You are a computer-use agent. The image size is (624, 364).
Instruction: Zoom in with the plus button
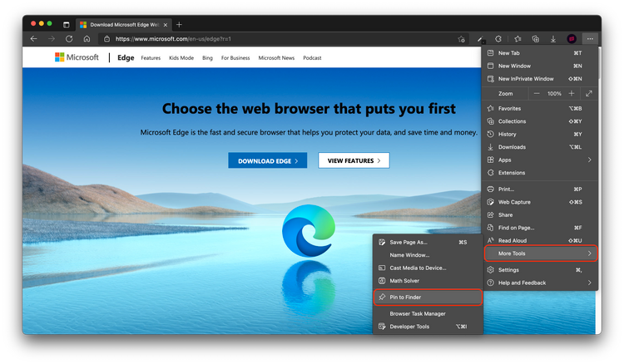coord(571,94)
